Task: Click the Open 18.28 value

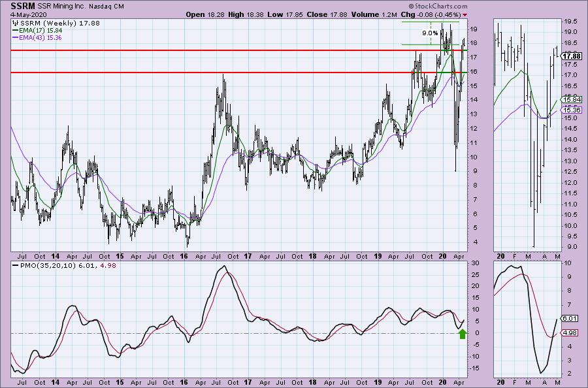Action: click(x=205, y=14)
